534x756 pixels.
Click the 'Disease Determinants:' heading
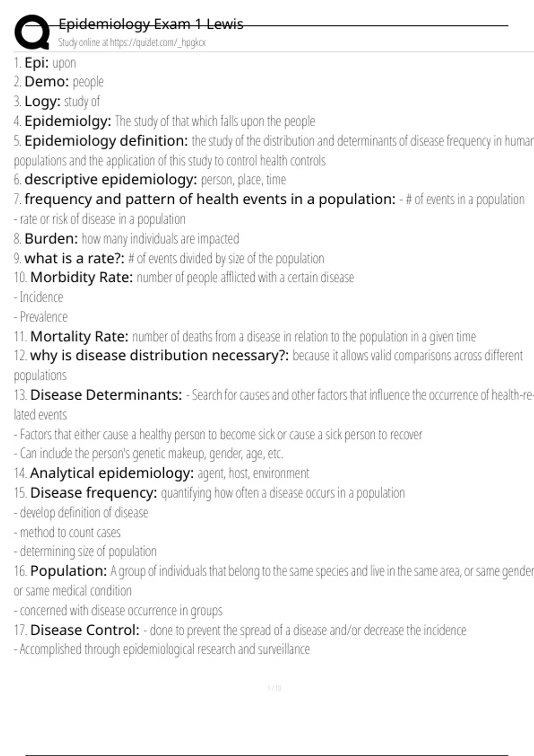(x=106, y=395)
